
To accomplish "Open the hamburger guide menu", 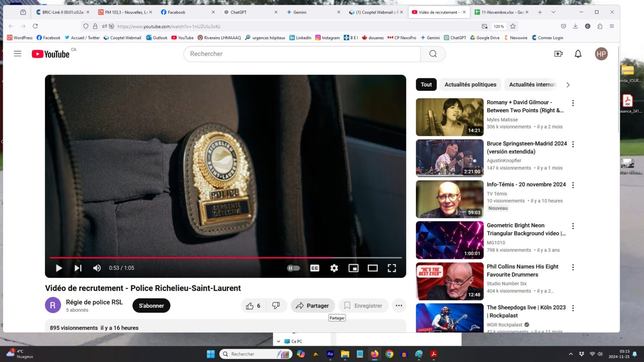I will click(x=18, y=54).
